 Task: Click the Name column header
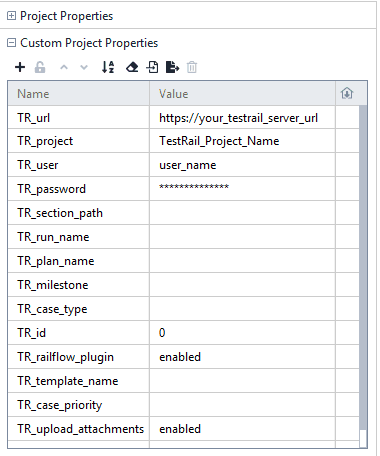79,94
